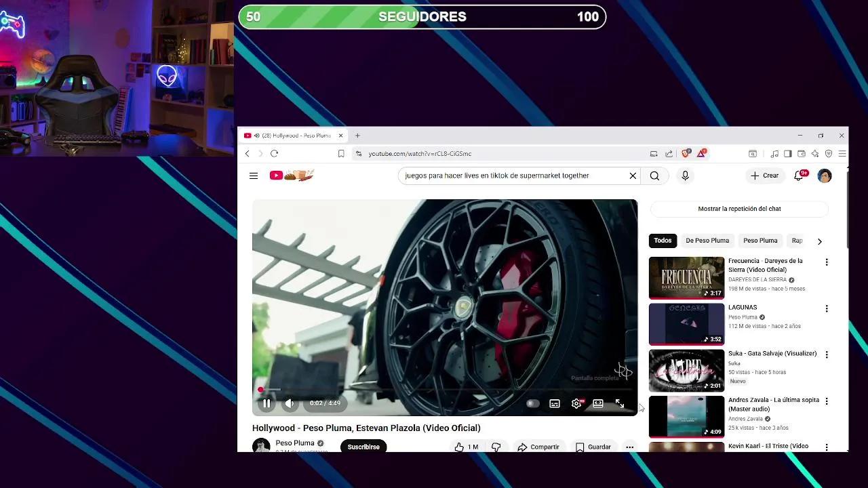
Task: Toggle subtitles in the video player
Action: [555, 403]
